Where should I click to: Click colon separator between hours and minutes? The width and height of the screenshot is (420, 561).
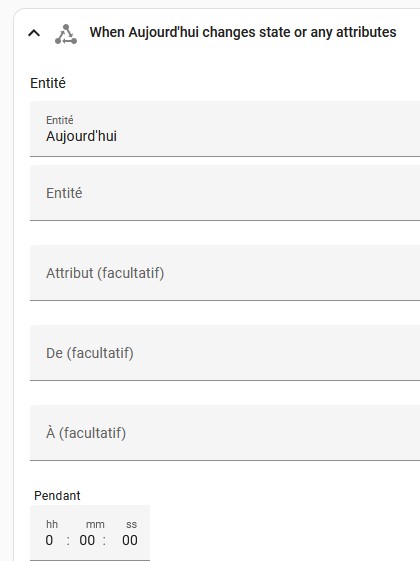pyautogui.click(x=68, y=541)
